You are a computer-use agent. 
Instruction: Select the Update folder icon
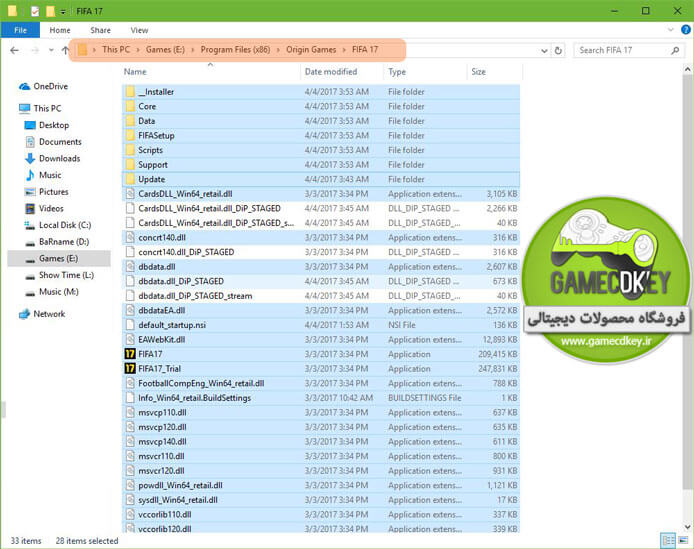coord(130,179)
